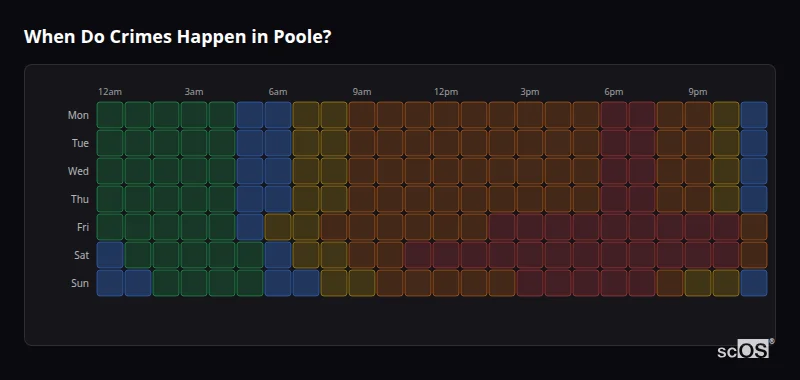Click the "3am" column label
This screenshot has width=800, height=380.
[194, 92]
